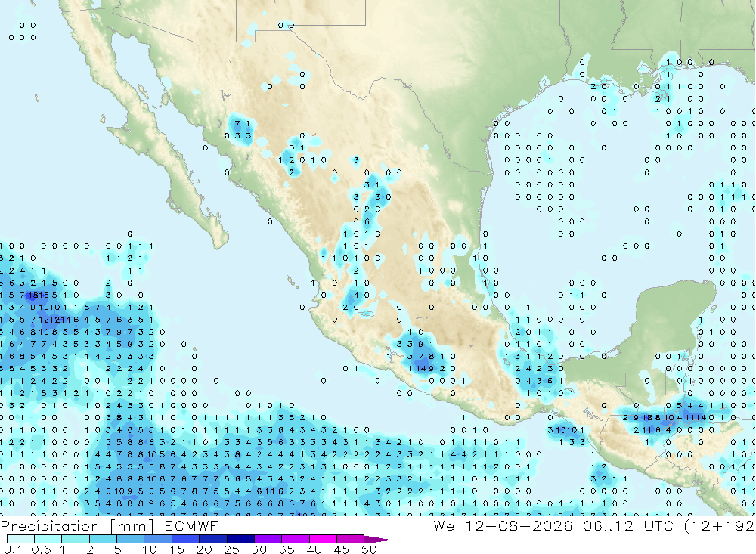This screenshot has width=756, height=554.
Task: Click the '(12+192' forecast offset text
Action: click(x=720, y=525)
